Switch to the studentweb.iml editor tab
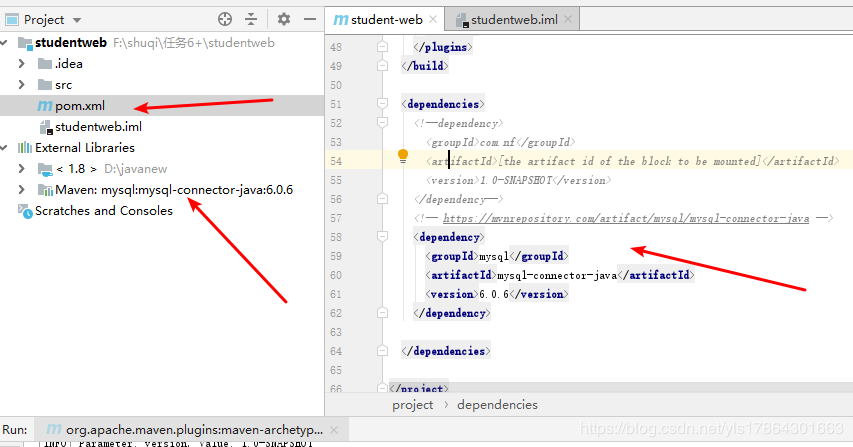This screenshot has height=447, width=853. (x=514, y=20)
